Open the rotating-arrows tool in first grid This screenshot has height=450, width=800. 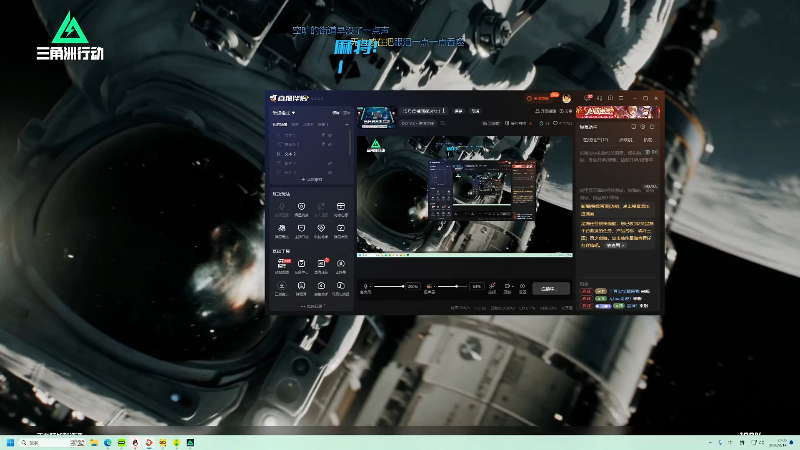tap(321, 209)
